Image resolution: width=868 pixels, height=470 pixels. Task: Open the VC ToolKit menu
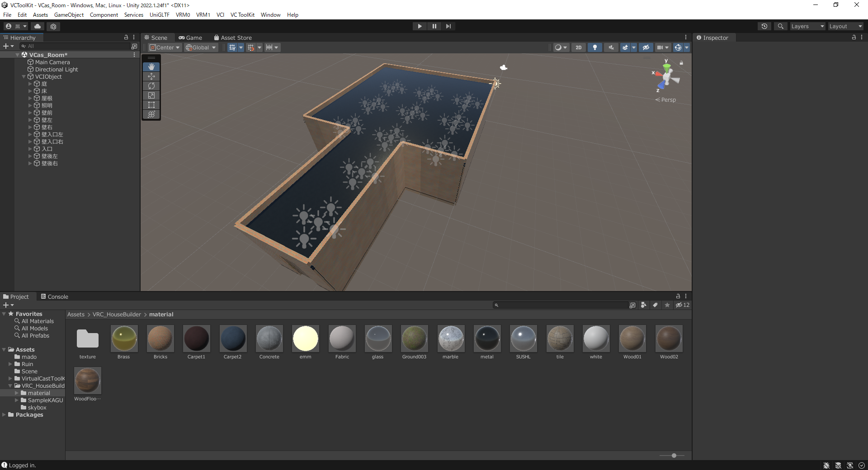click(242, 15)
